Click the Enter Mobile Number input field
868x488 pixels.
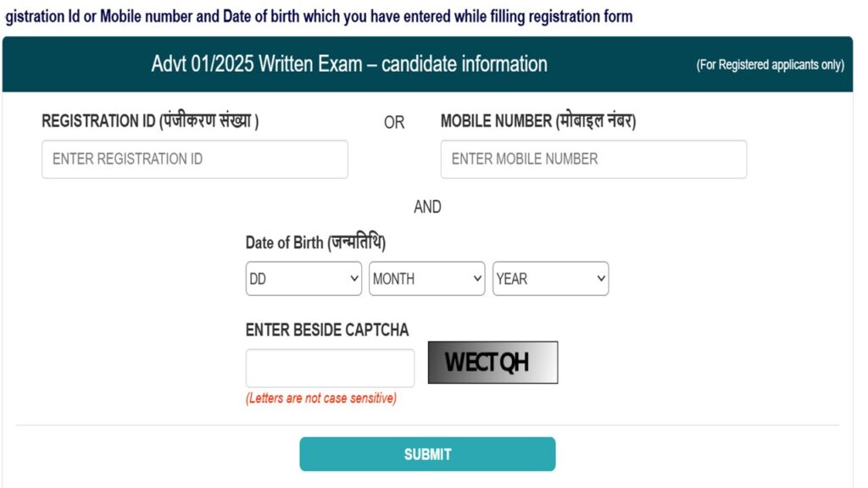(x=593, y=159)
